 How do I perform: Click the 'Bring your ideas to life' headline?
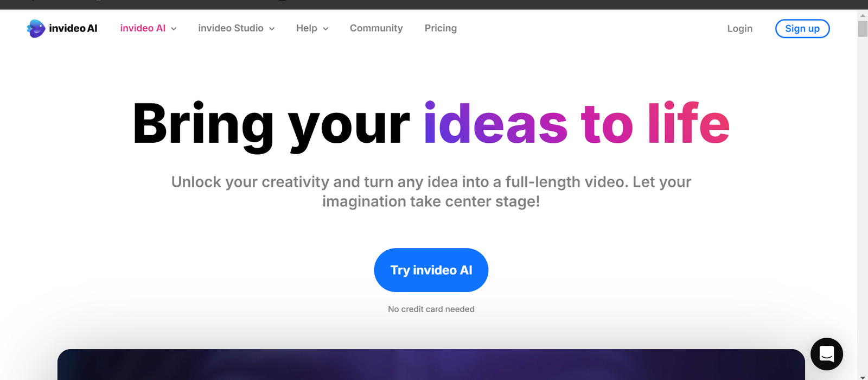(x=431, y=125)
